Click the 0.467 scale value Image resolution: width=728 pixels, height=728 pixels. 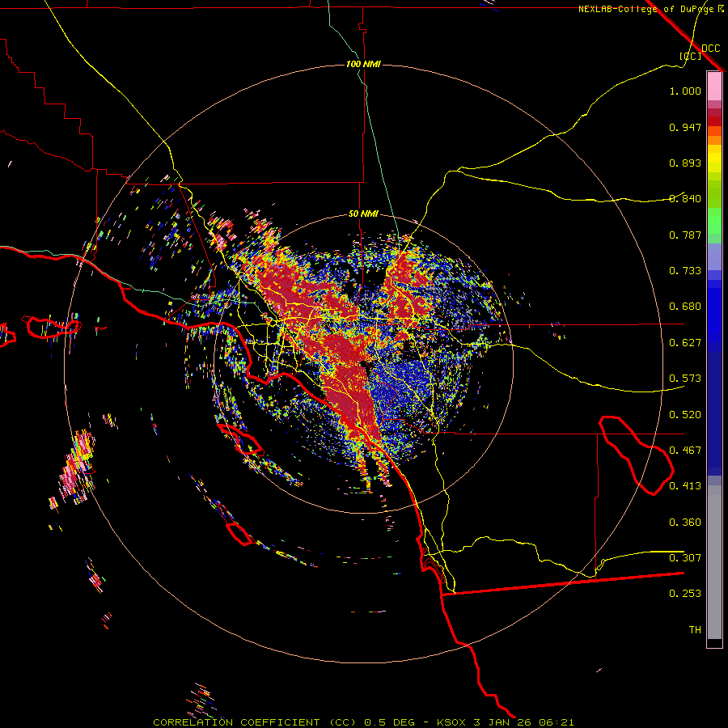coord(685,451)
